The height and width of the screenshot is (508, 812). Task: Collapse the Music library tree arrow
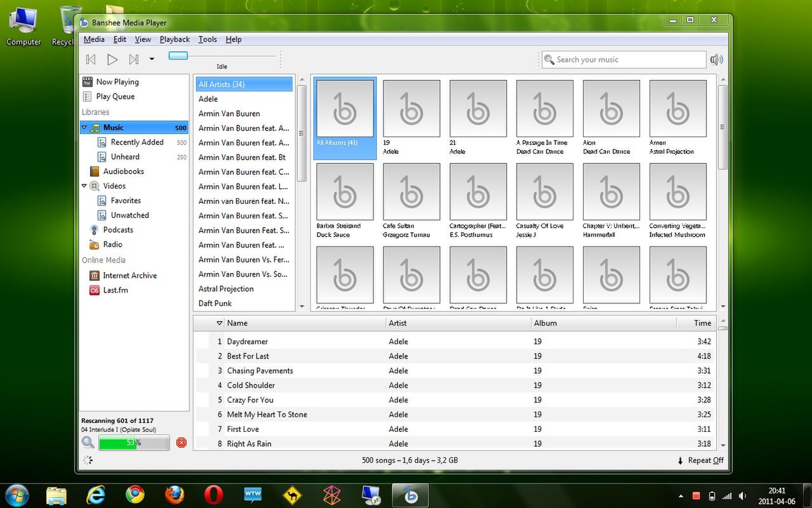(x=84, y=128)
